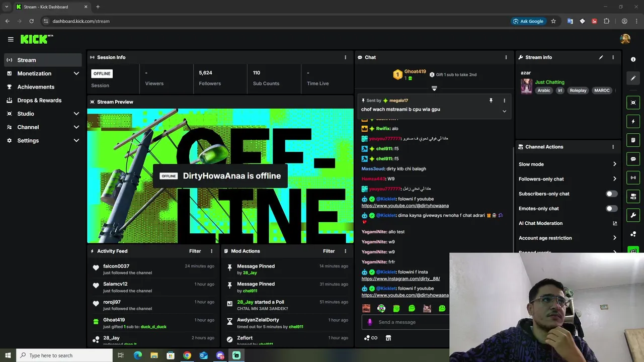Toggle the chat bubble widget in right sidebar
644x362 pixels.
pyautogui.click(x=633, y=159)
